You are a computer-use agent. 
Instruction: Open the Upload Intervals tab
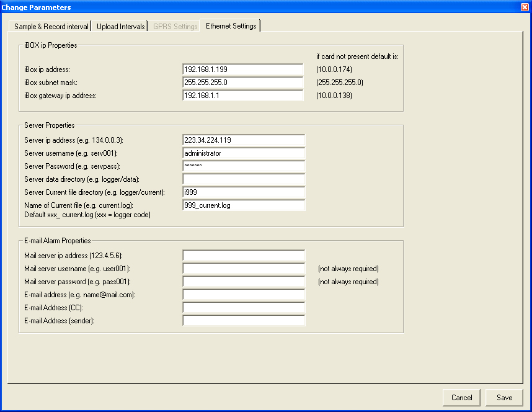pos(120,27)
